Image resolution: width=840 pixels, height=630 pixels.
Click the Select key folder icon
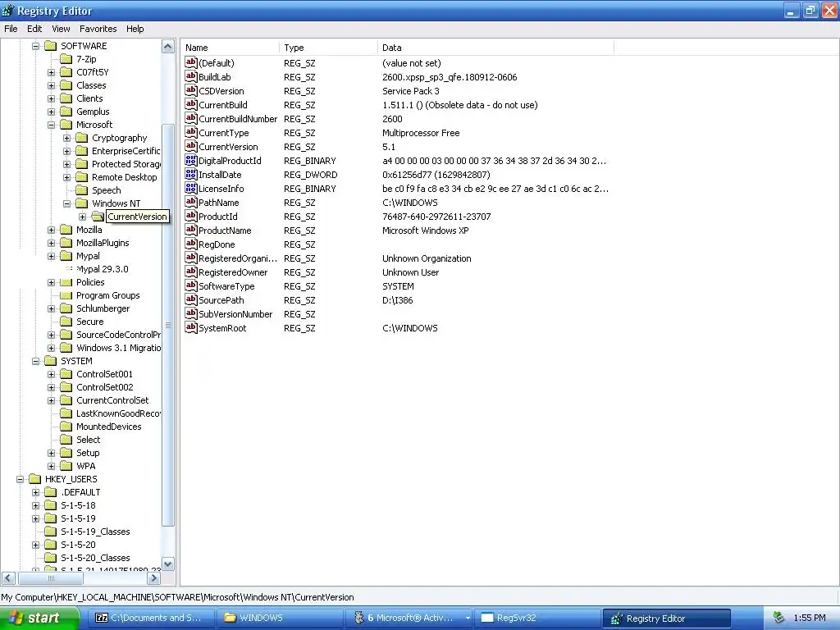(66, 440)
